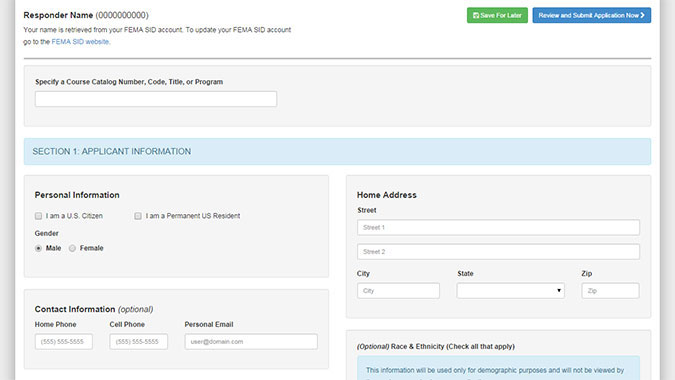Screen dimensions: 675x380
Task: Open the State dropdown
Action: pyautogui.click(x=511, y=291)
